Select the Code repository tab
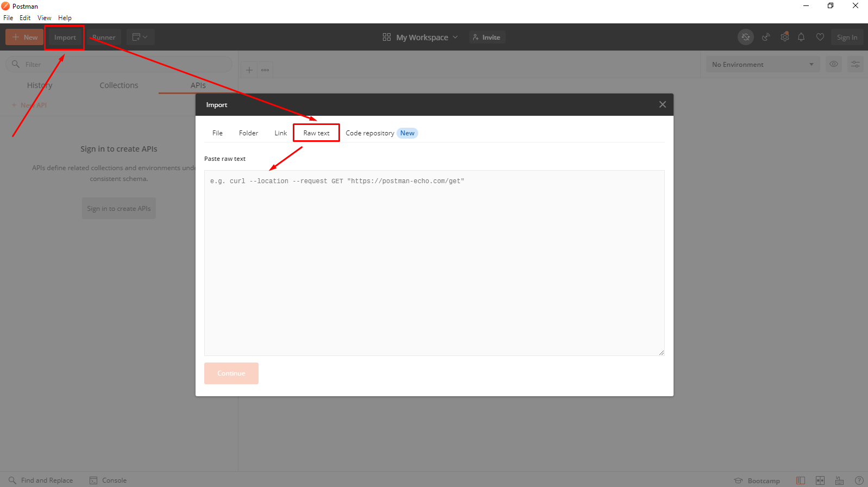 [x=382, y=133]
